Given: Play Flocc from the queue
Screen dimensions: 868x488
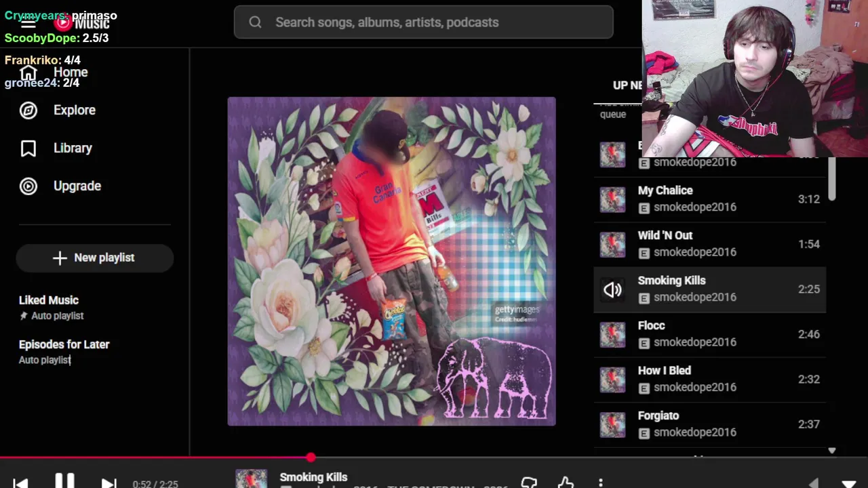Looking at the screenshot, I should (709, 334).
